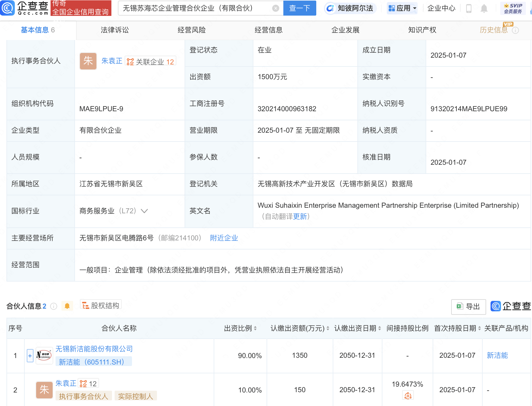The width and height of the screenshot is (532, 406).
Task: Click the 朱 avatar in partner row 2
Action: 44,390
